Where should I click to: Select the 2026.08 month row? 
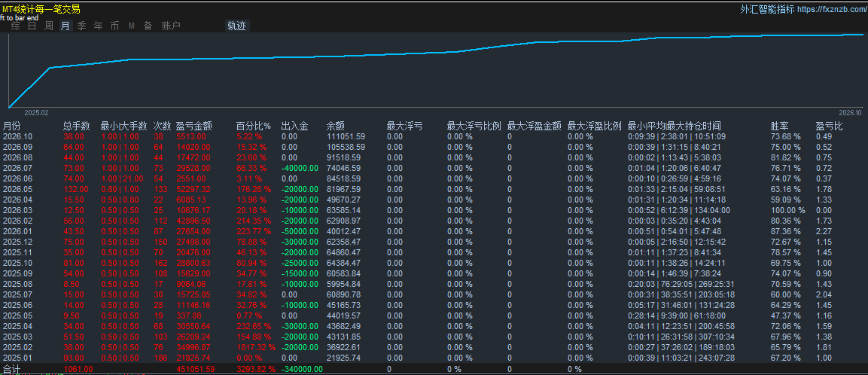(x=434, y=157)
